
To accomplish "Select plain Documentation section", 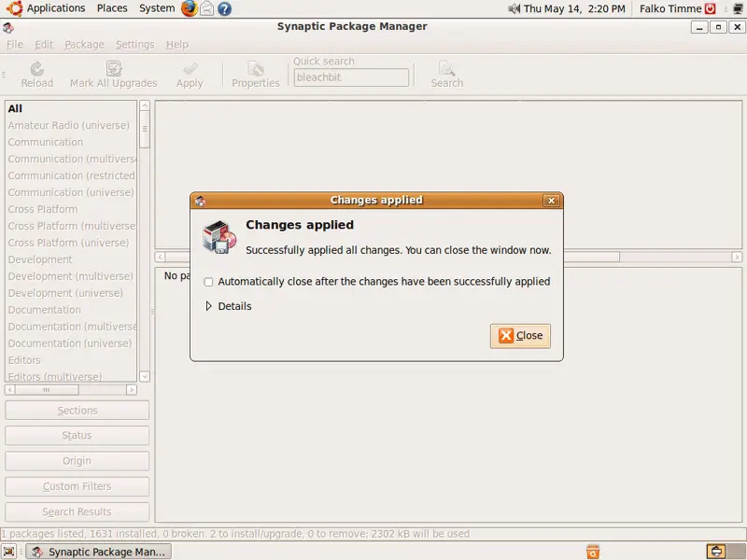I will (72, 310).
